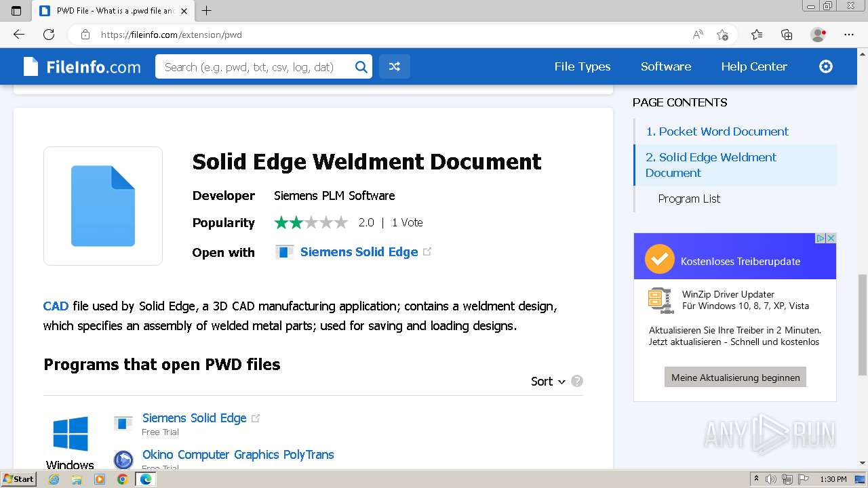This screenshot has height=488, width=868.
Task: Open the site settings gear icon
Action: (825, 66)
